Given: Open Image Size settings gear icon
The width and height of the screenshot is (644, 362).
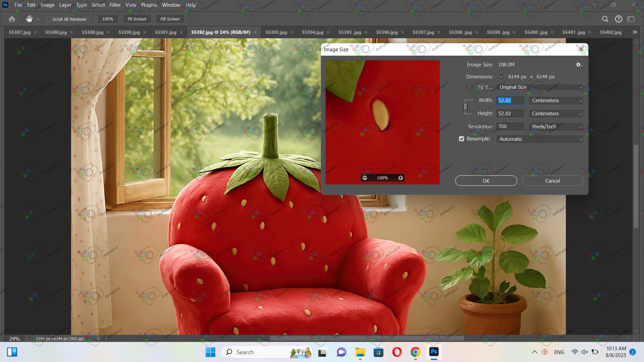Looking at the screenshot, I should click(x=579, y=65).
